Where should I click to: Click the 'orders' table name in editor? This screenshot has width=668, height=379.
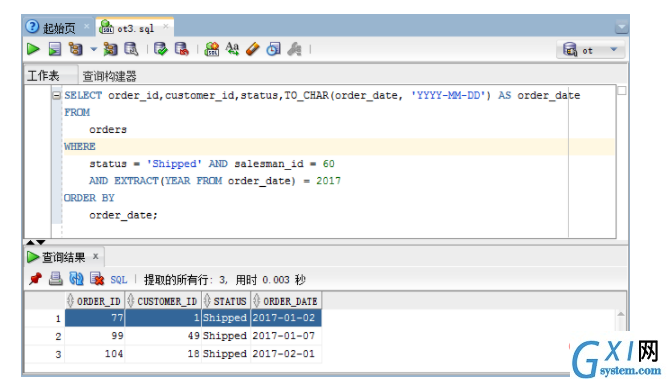point(108,129)
